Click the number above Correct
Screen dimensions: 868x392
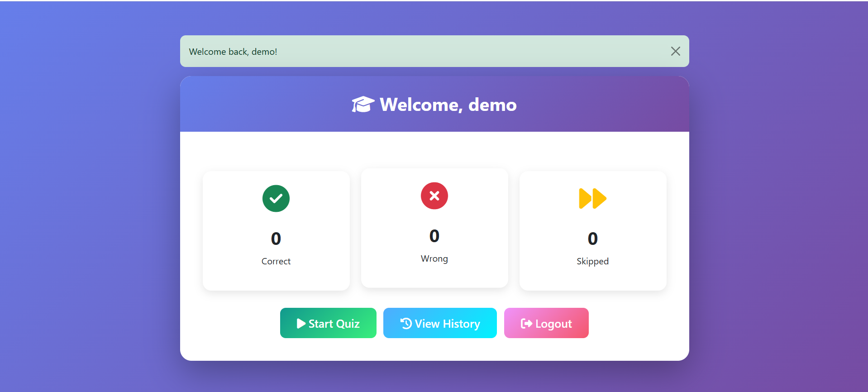pos(276,239)
